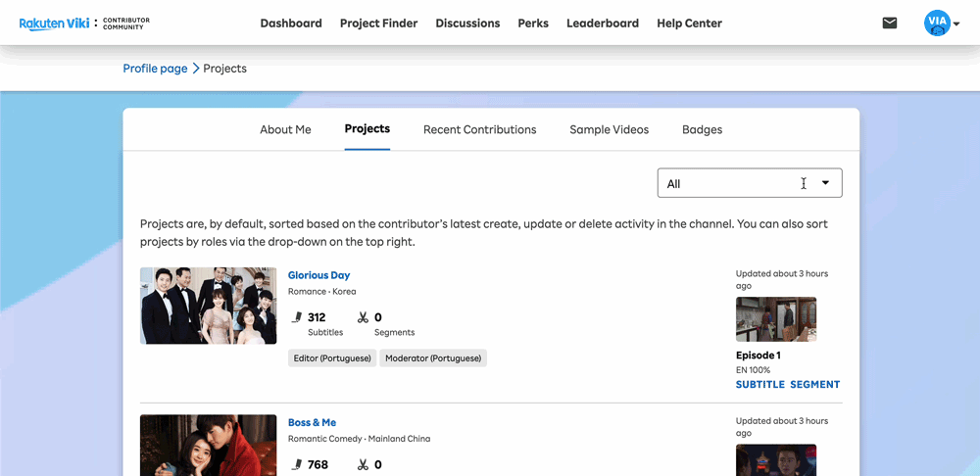The height and width of the screenshot is (476, 980).
Task: Switch to the About Me tab
Action: (285, 130)
